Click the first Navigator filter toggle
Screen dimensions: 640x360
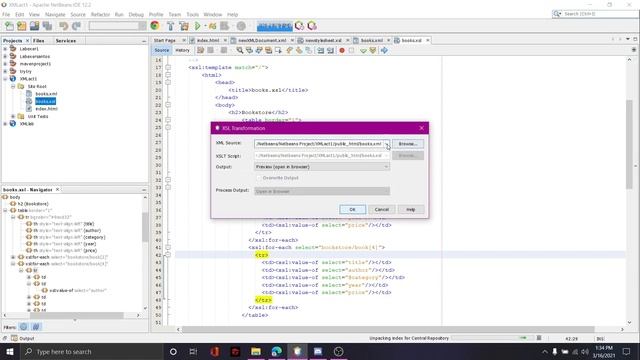[24, 327]
